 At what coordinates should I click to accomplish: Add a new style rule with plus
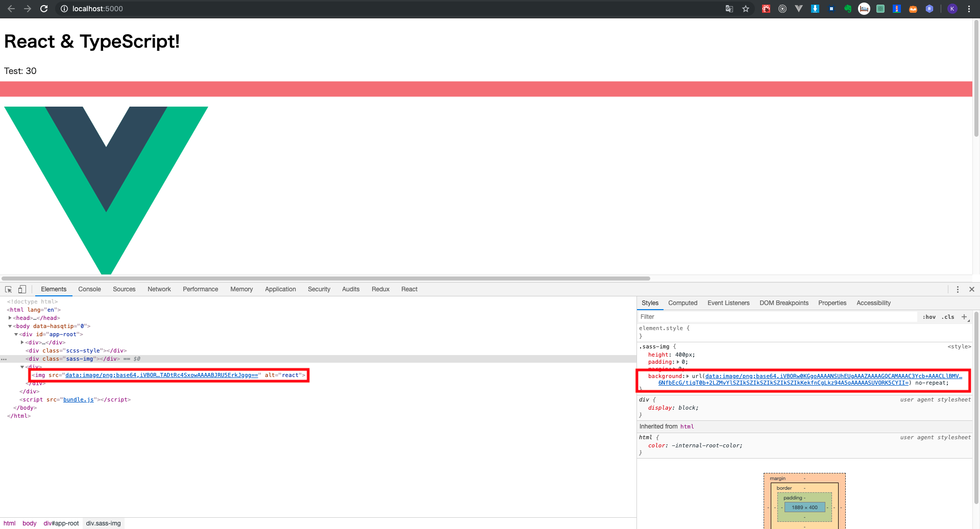(x=965, y=317)
